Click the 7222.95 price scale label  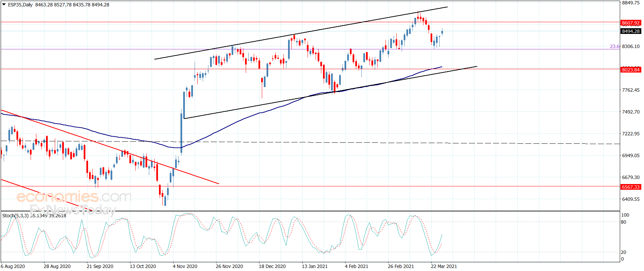coord(631,134)
